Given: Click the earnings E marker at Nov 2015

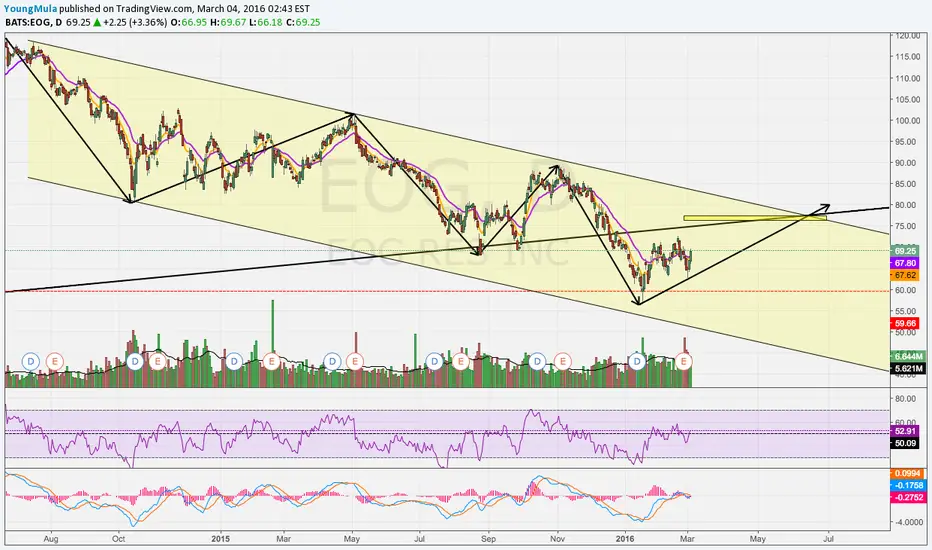Looking at the screenshot, I should [x=562, y=361].
